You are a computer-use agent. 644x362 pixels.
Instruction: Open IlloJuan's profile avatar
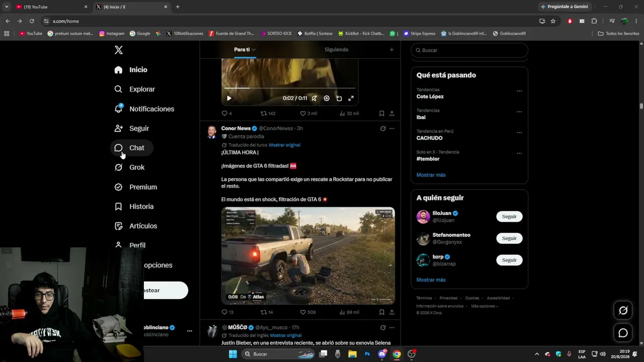click(x=423, y=217)
